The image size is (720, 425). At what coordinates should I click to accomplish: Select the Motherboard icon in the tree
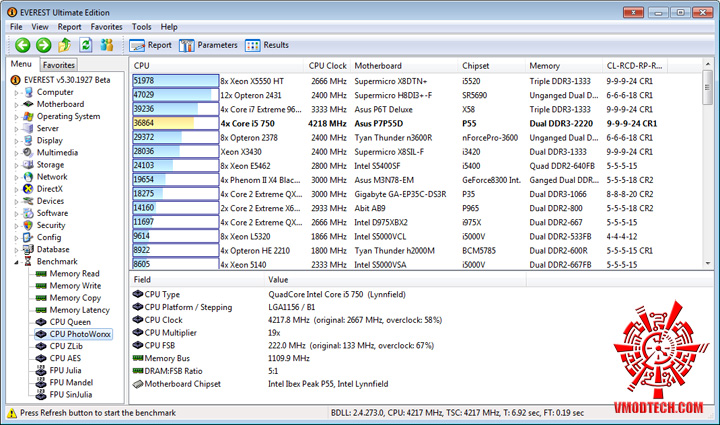(28, 104)
